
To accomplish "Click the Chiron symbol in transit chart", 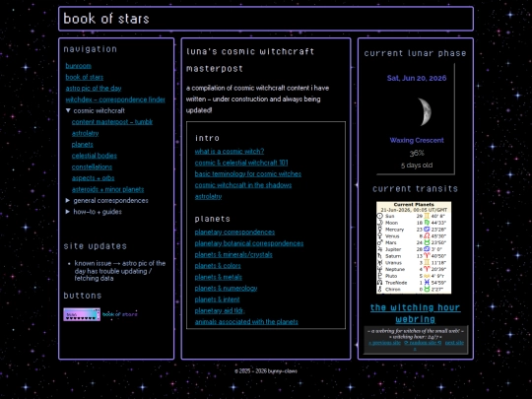I will click(380, 289).
